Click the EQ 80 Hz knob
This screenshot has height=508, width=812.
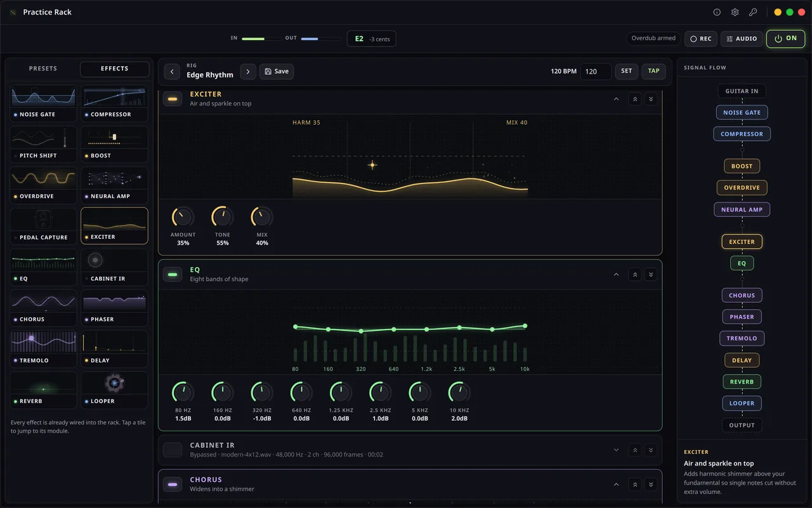(x=183, y=392)
